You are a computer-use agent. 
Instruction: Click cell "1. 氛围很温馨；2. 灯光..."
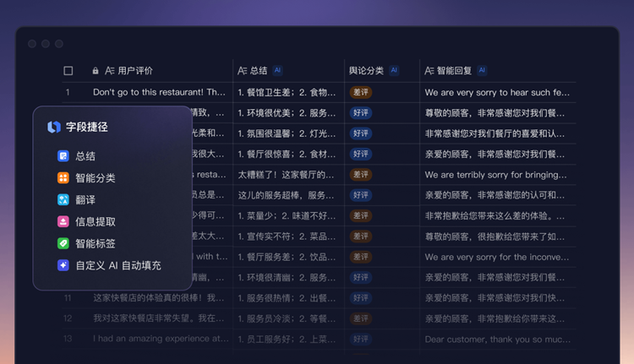click(x=287, y=133)
